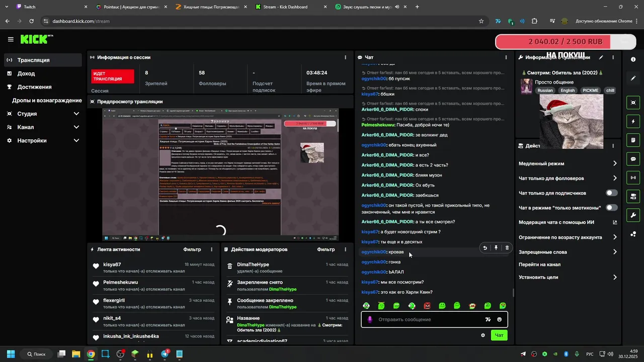Delete the hovered кровав chat message
Image resolution: width=644 pixels, height=362 pixels.
coord(507,247)
